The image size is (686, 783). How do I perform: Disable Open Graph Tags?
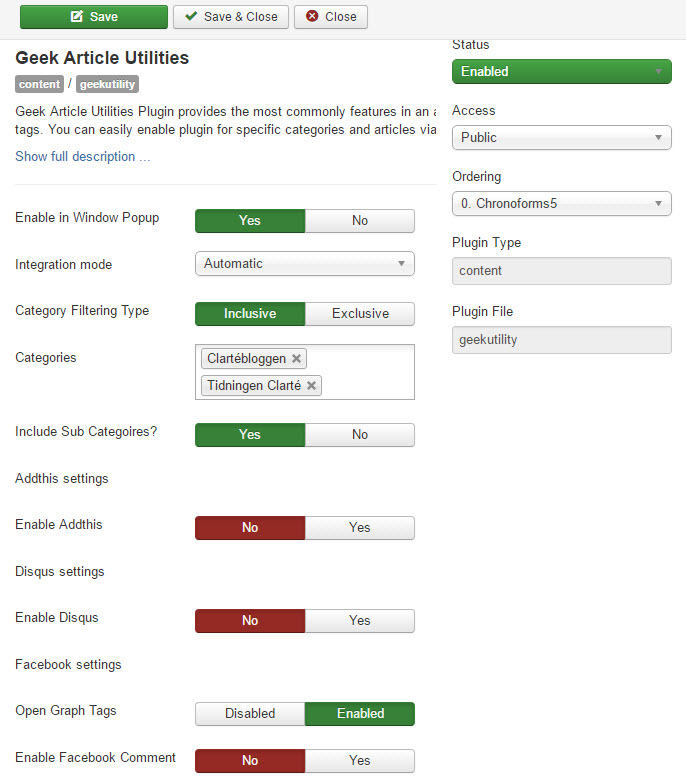point(250,714)
